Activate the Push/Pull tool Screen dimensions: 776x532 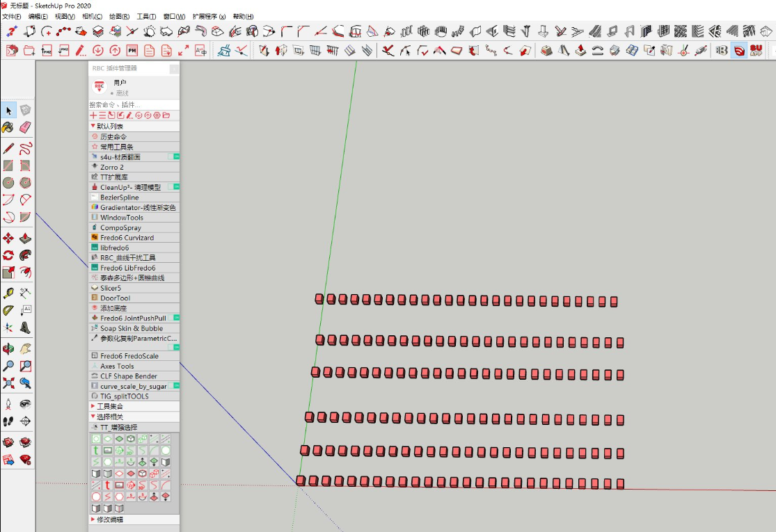click(25, 239)
